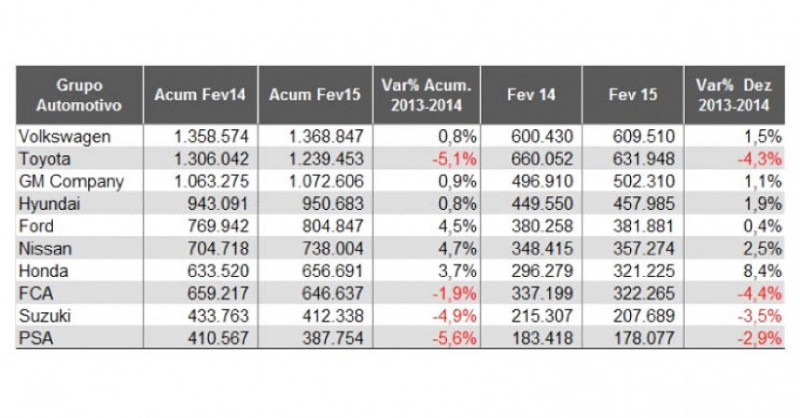
Task: Select the Suzuki row label
Action: [x=44, y=318]
